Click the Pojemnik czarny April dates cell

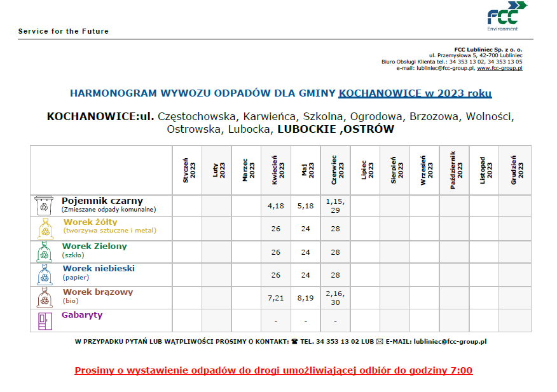pos(276,206)
